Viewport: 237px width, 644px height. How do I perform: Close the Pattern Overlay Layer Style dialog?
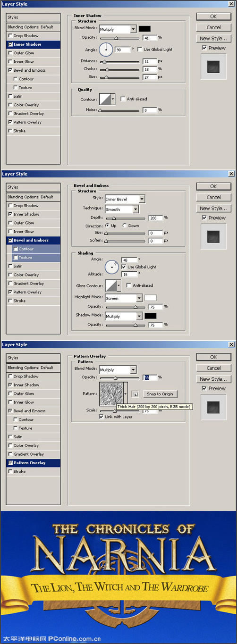point(231,344)
